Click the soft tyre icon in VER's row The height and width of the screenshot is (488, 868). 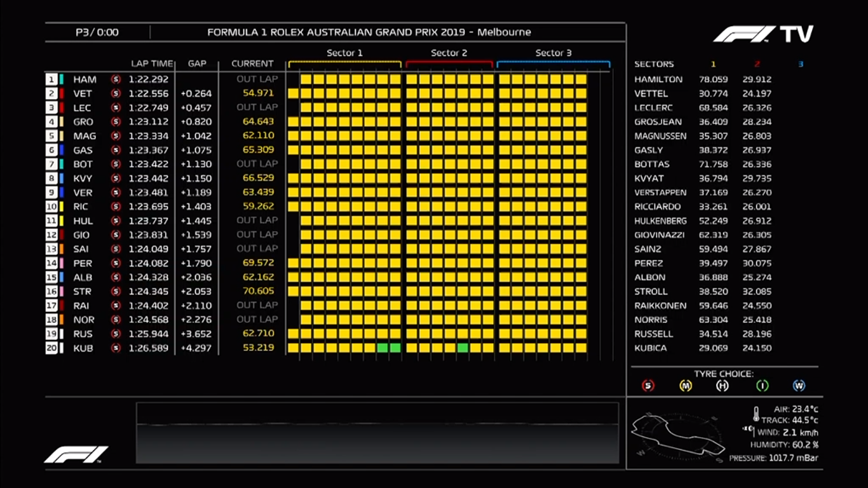click(116, 193)
